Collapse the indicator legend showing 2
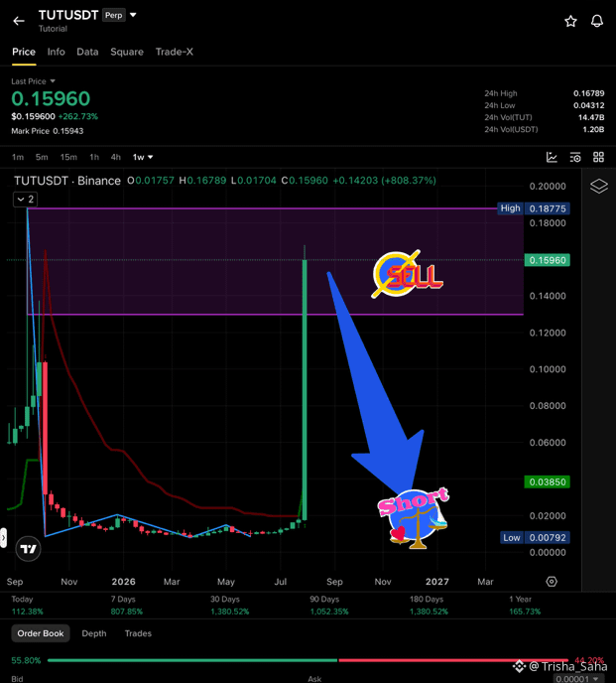616x683 pixels. pyautogui.click(x=25, y=200)
